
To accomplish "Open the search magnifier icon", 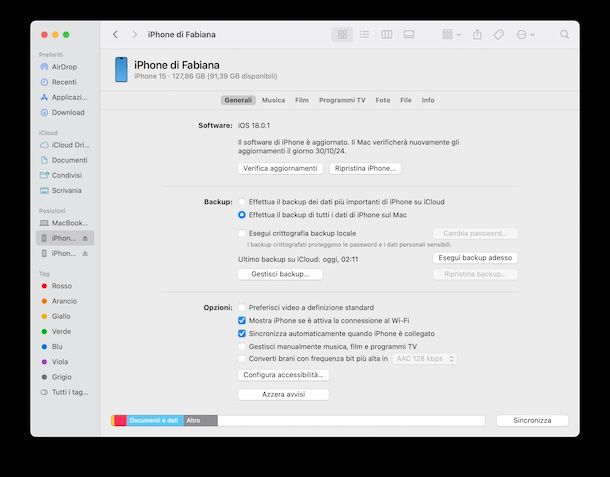I will click(564, 35).
